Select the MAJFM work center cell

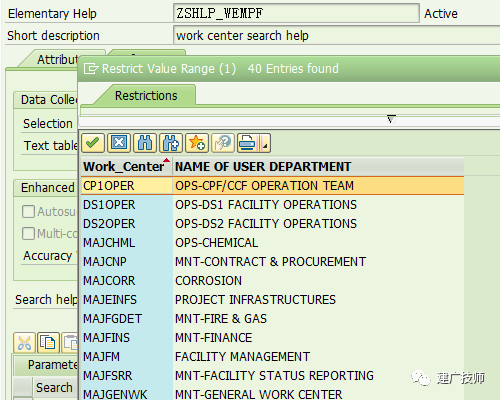(127, 357)
